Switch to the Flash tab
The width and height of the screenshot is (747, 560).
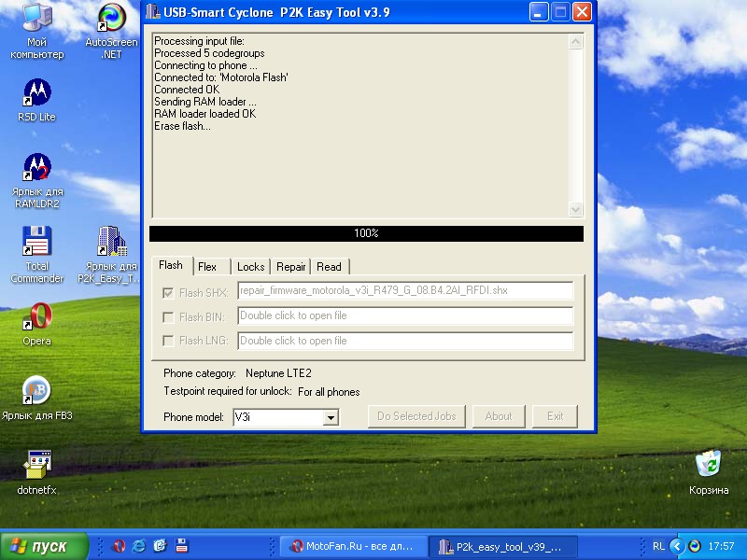[x=171, y=265]
